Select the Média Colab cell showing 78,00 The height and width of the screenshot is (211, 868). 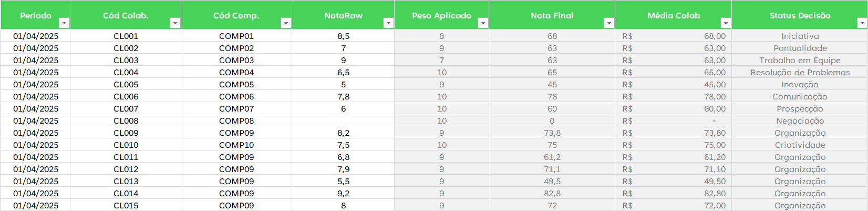coord(673,97)
